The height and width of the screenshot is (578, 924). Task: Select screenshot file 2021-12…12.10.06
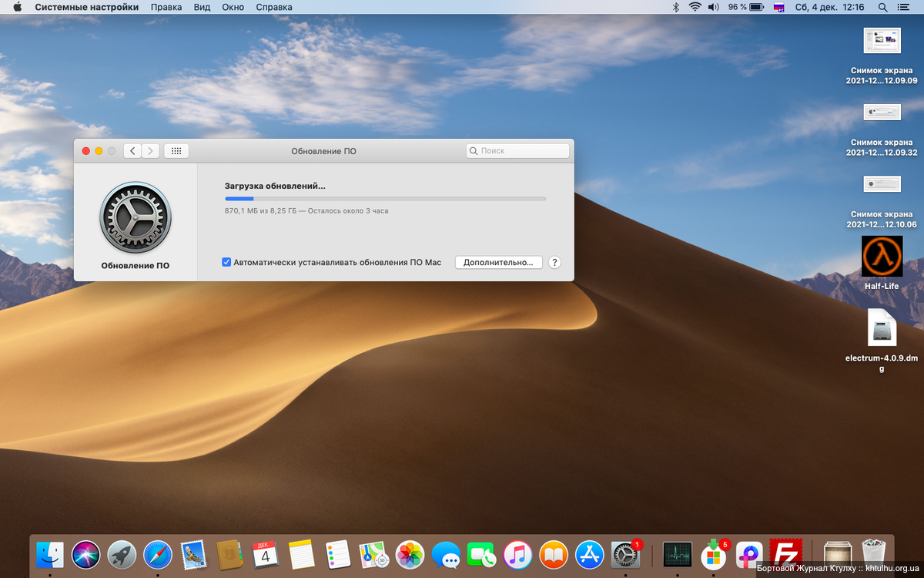coord(882,202)
